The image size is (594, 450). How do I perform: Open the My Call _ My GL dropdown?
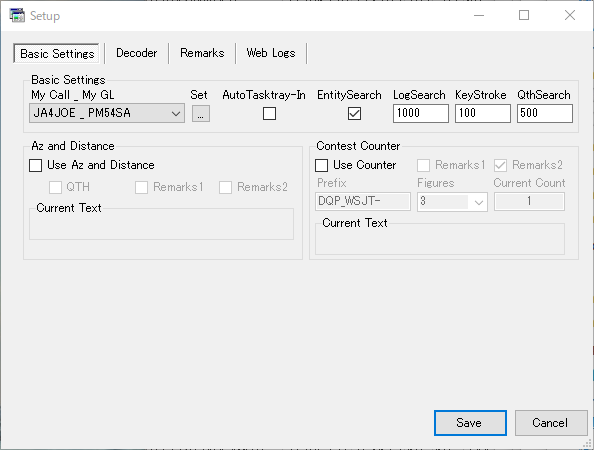click(x=107, y=113)
